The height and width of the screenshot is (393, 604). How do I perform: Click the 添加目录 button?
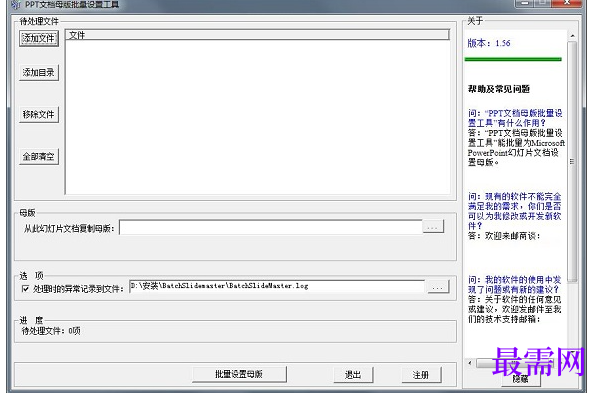[39, 72]
